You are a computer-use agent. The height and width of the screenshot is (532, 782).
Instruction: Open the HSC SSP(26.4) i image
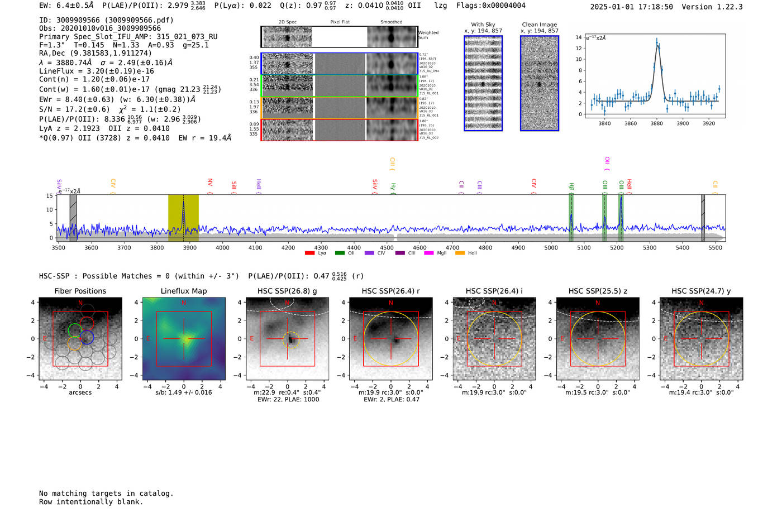tap(494, 339)
